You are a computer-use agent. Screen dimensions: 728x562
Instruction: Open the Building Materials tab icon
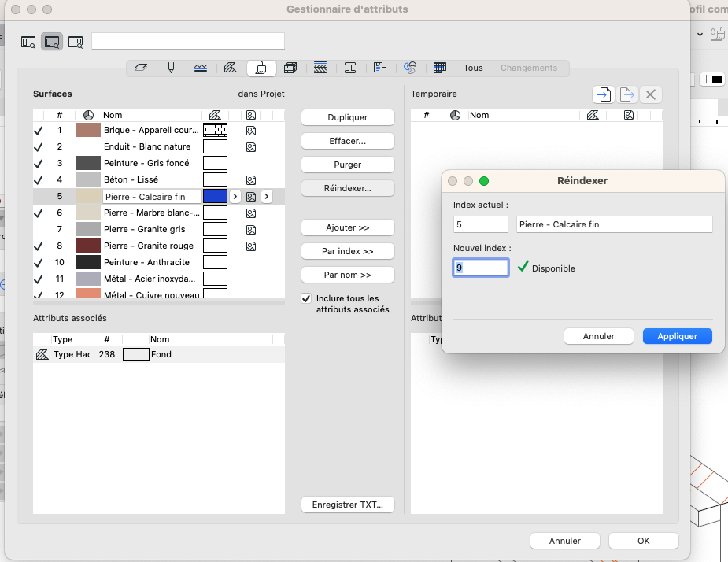pyautogui.click(x=290, y=68)
